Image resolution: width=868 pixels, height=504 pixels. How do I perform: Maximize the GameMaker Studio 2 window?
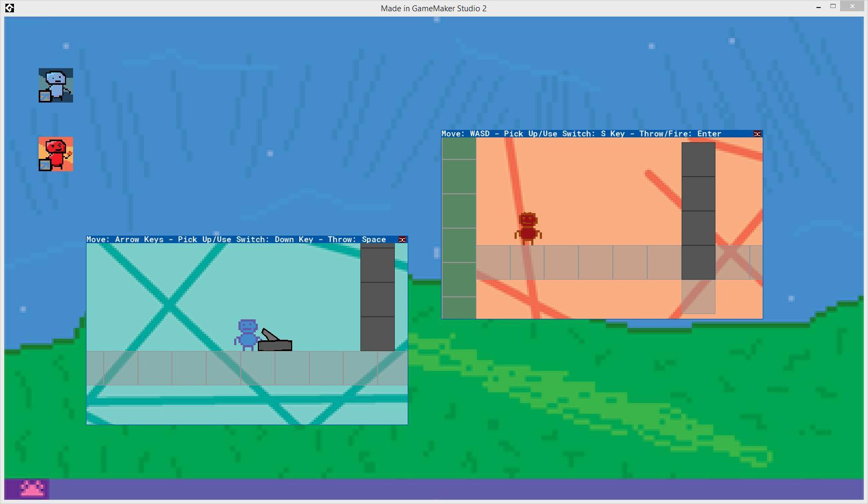tap(833, 6)
